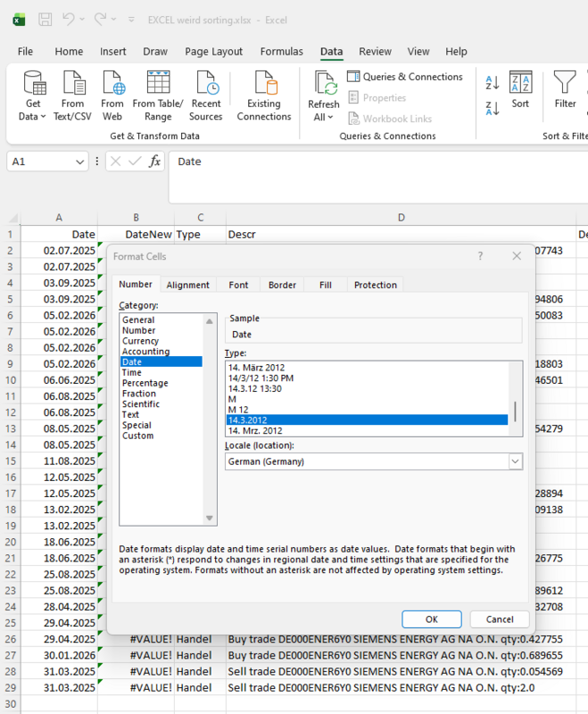Open the Formulas ribbon tab

point(281,52)
